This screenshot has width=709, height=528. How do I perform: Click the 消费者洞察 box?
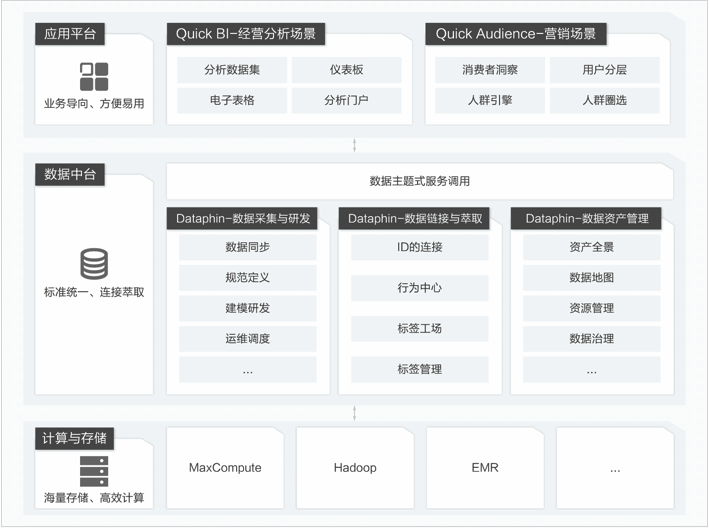click(x=490, y=70)
